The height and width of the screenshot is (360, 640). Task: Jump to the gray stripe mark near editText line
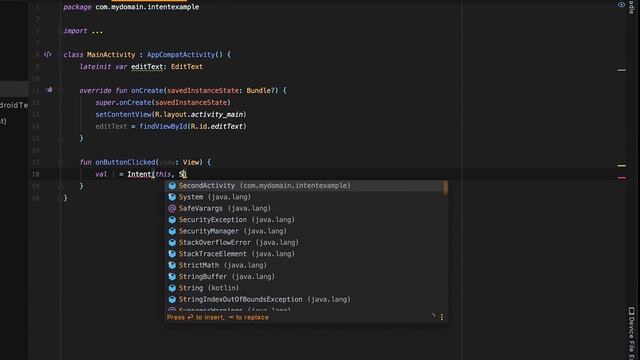(621, 70)
